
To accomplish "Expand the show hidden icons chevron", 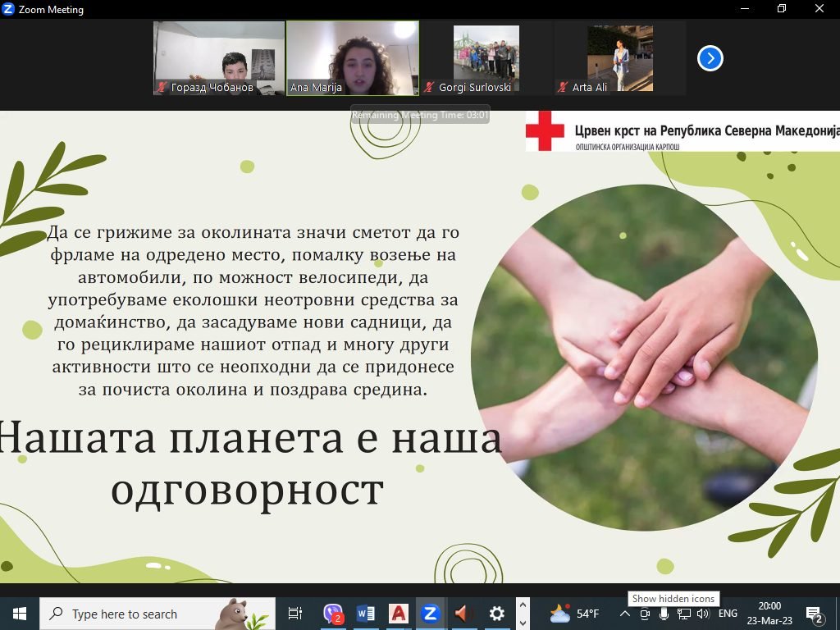I will click(x=624, y=614).
